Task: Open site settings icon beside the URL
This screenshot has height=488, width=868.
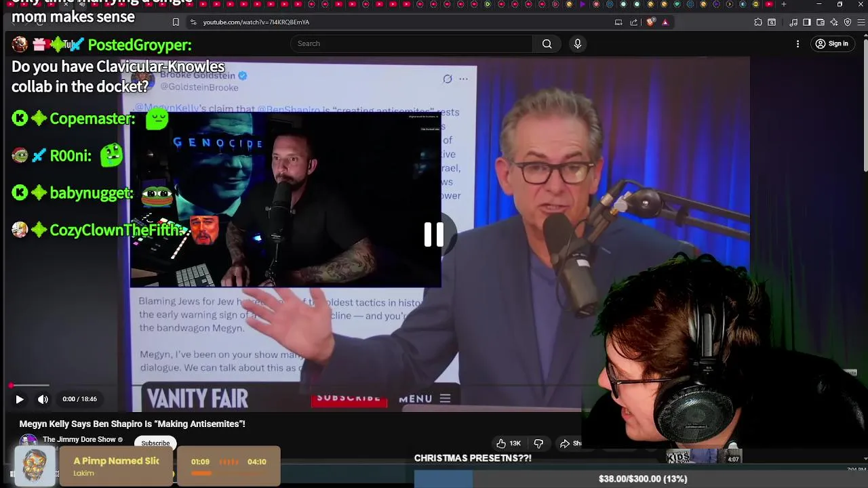Action: (x=193, y=22)
